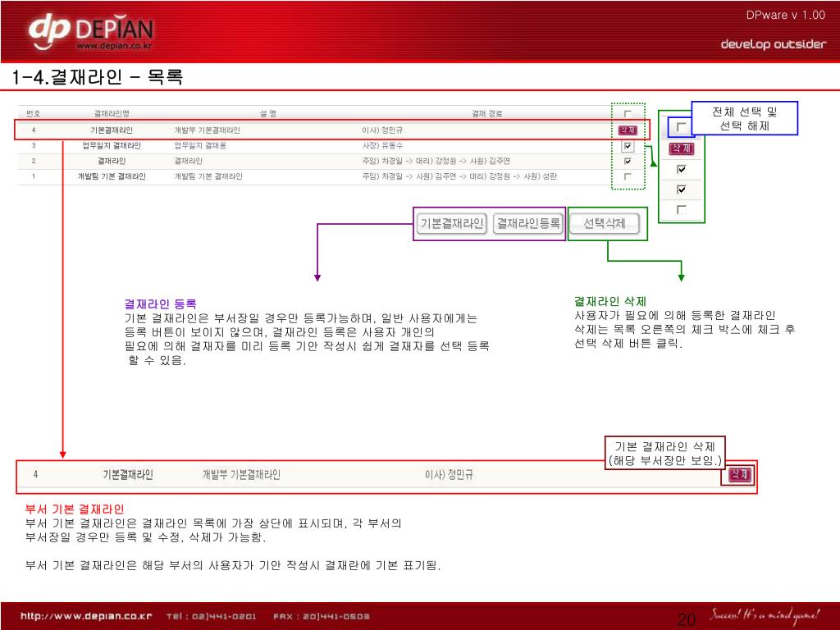Click 기본결재라인 name in the enlarged bottom row
This screenshot has height=630, width=840.
pos(127,474)
